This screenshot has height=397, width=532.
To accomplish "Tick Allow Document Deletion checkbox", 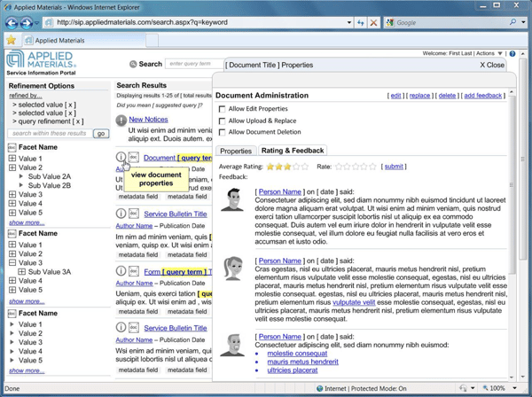I will [222, 132].
